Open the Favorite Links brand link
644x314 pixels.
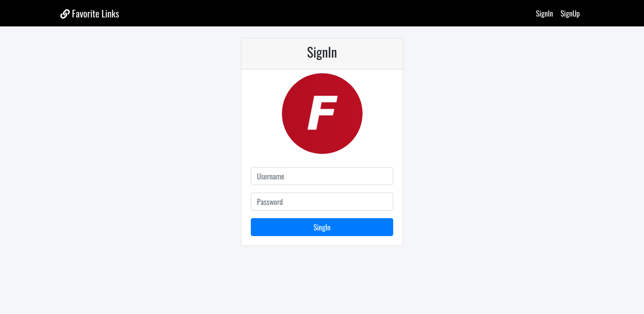tap(90, 14)
